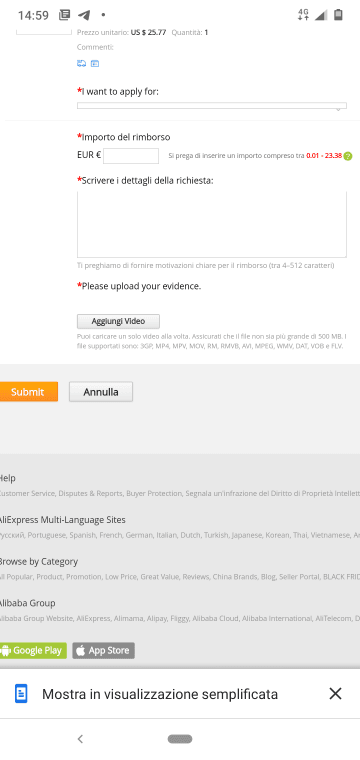
Task: Open the China Brands link
Action: point(235,577)
